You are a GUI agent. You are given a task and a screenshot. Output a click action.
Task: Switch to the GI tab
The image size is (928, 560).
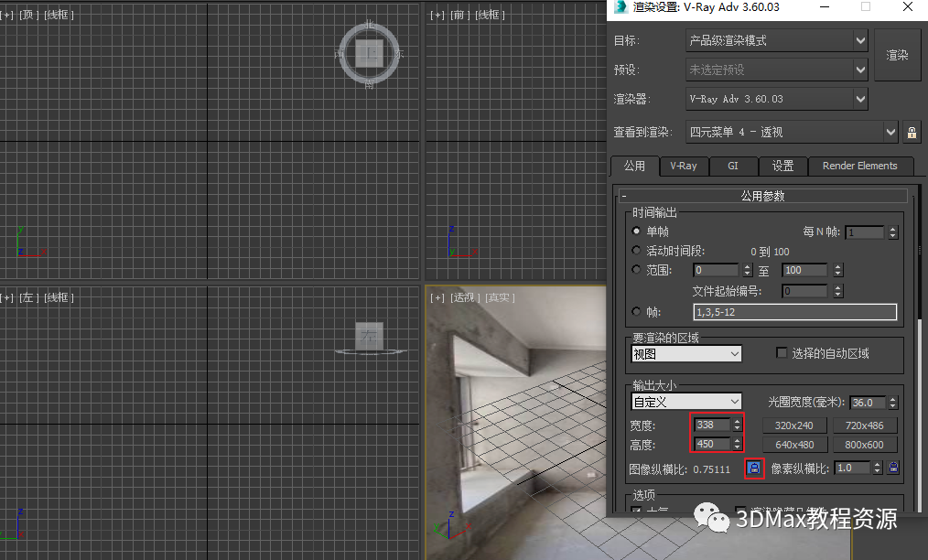click(x=733, y=166)
